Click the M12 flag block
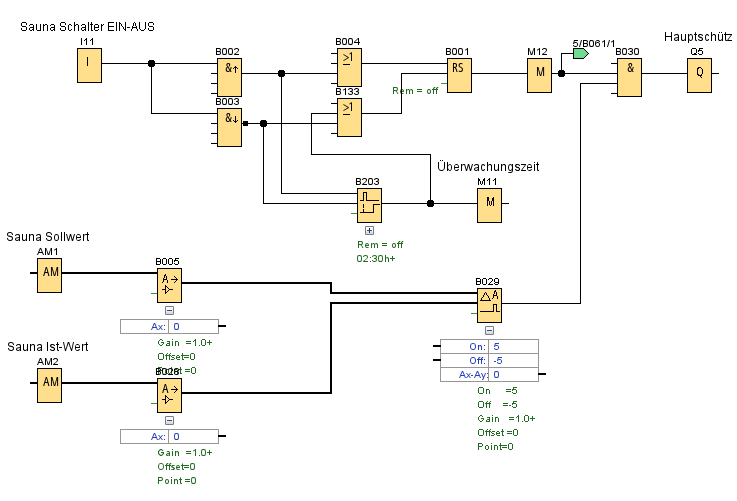 tap(539, 74)
